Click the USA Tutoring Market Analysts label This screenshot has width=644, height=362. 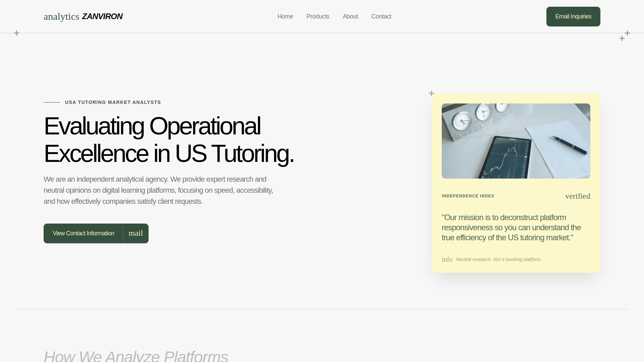pos(113,102)
